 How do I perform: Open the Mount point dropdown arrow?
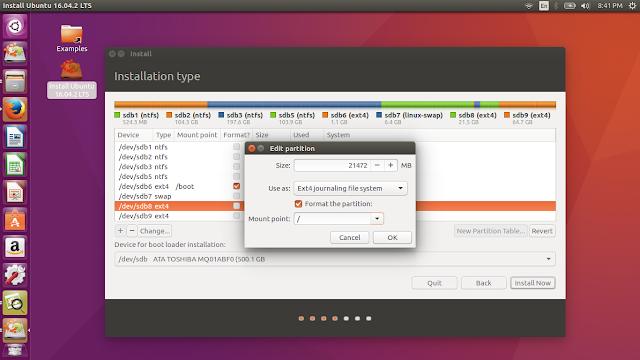(377, 219)
